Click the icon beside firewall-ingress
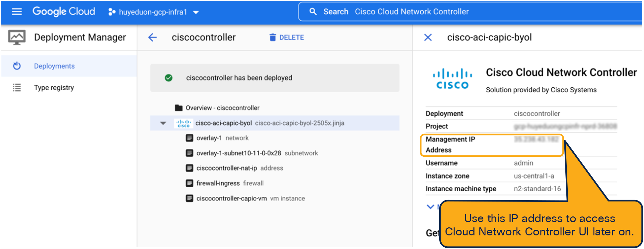 pyautogui.click(x=189, y=183)
